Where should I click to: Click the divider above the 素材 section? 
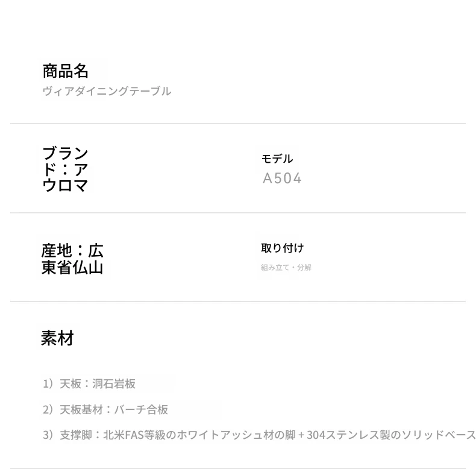(238, 301)
